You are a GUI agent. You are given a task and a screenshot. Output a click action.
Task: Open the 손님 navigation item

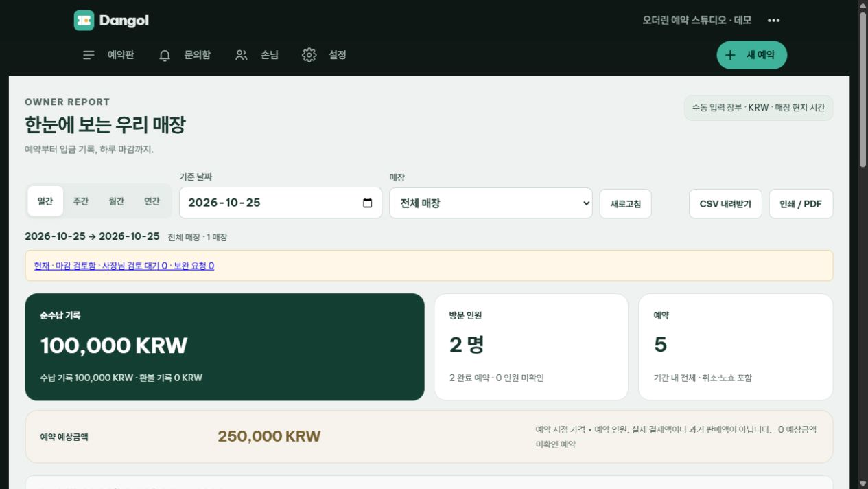[x=257, y=55]
